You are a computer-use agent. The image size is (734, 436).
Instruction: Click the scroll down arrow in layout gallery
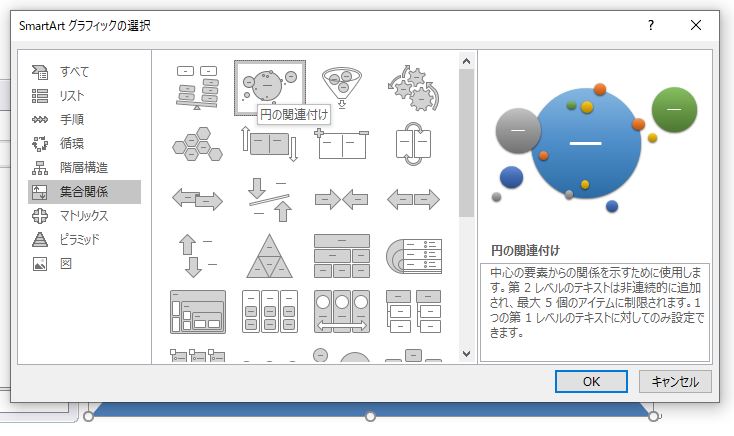[x=466, y=354]
